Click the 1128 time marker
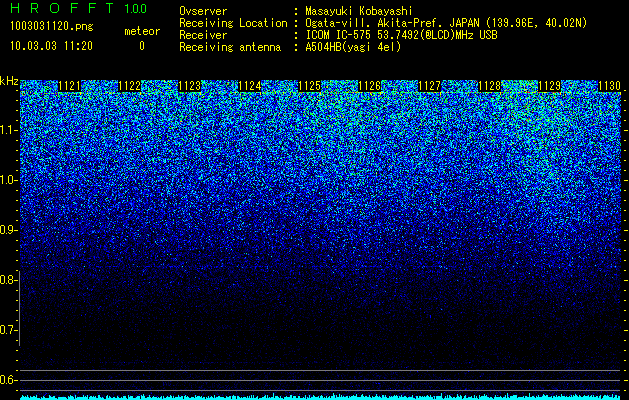629x400 pixels. point(490,86)
